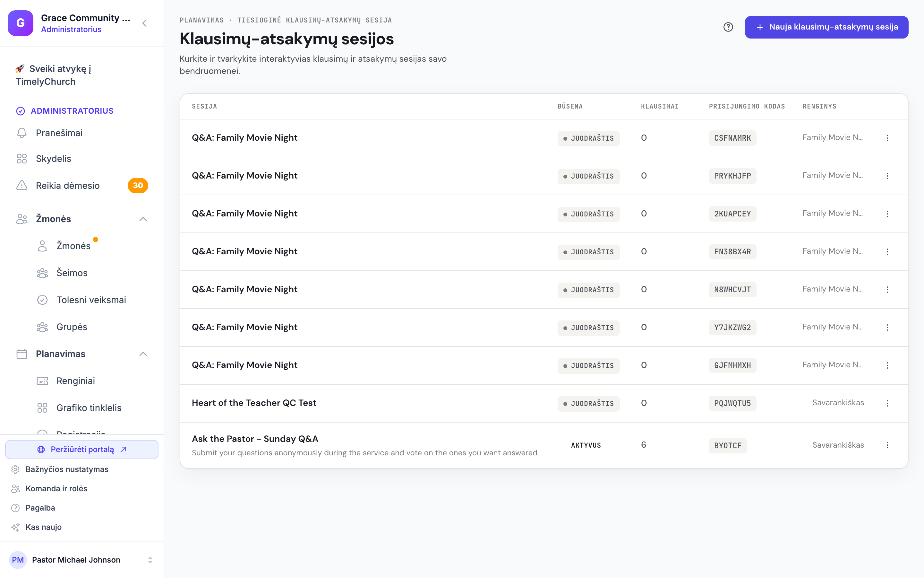Click join code 2KUAPCEY
The image size is (924, 578).
tap(732, 214)
